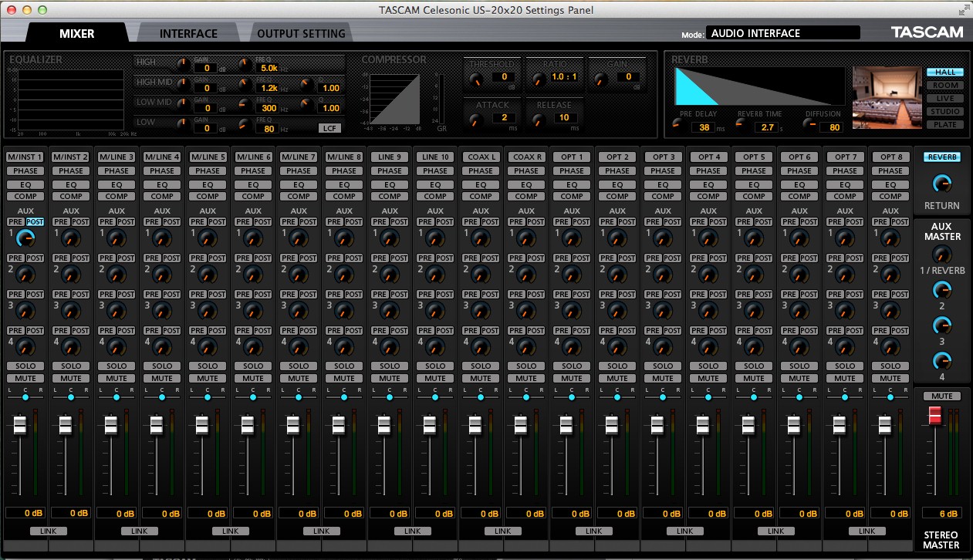The height and width of the screenshot is (560, 973).
Task: Adjust AUX 3 send knob on M/LINE 3
Action: (x=117, y=310)
